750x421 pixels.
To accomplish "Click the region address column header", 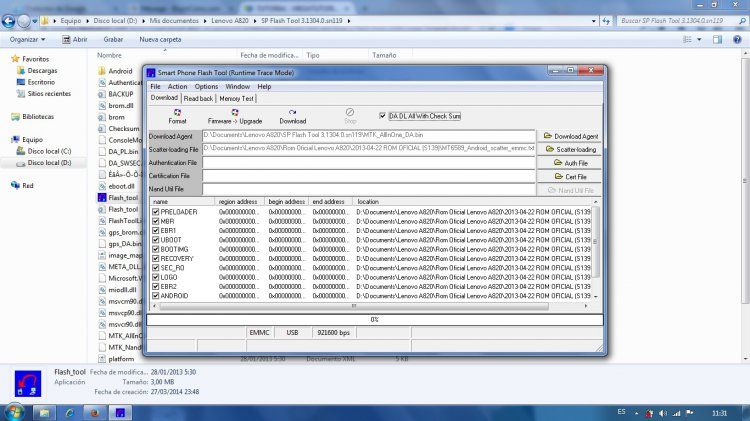I will (238, 202).
